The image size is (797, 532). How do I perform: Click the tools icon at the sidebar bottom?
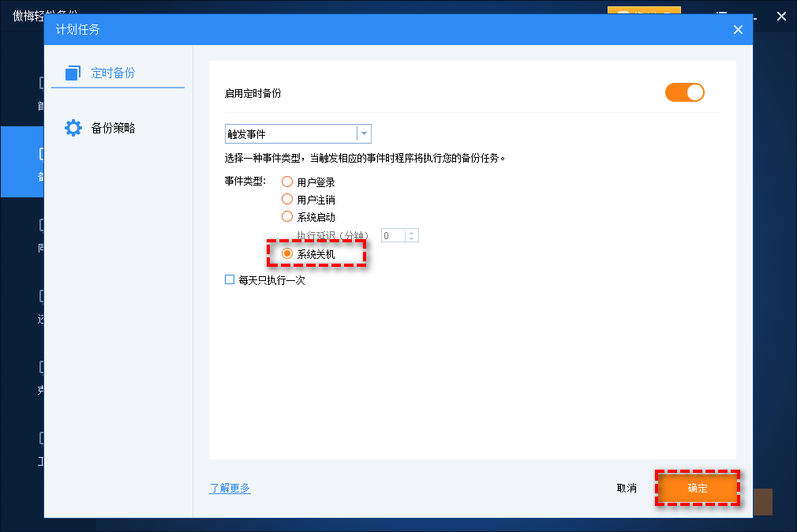[41, 438]
